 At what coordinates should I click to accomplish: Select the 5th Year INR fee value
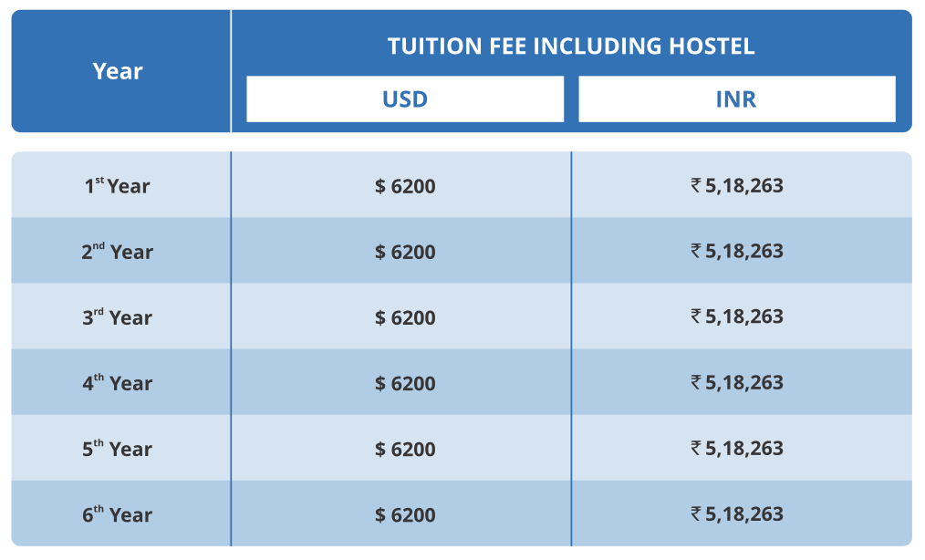[737, 448]
